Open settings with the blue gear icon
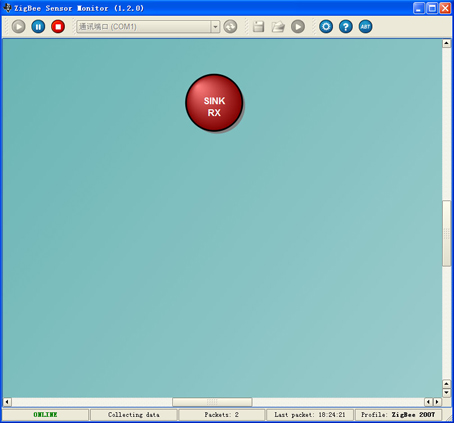Image resolution: width=454 pixels, height=423 pixels. (x=326, y=26)
